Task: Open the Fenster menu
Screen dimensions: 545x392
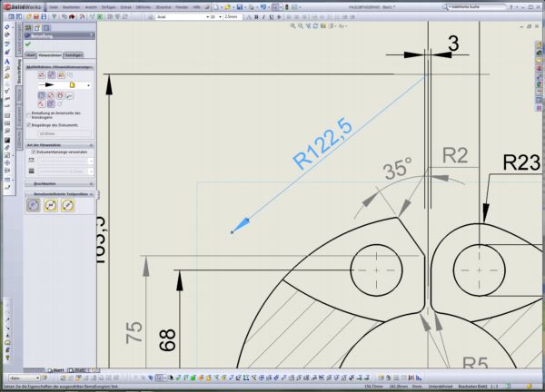Action: (x=182, y=7)
